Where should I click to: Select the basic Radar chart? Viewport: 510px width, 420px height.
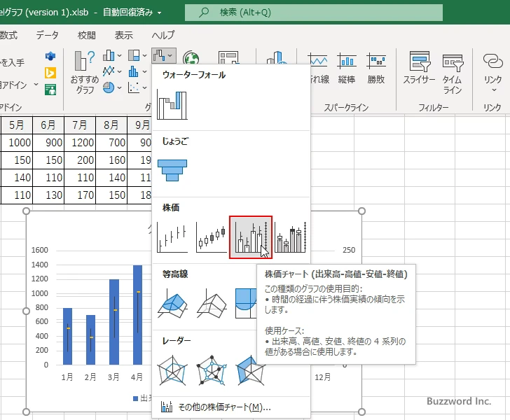pos(172,370)
